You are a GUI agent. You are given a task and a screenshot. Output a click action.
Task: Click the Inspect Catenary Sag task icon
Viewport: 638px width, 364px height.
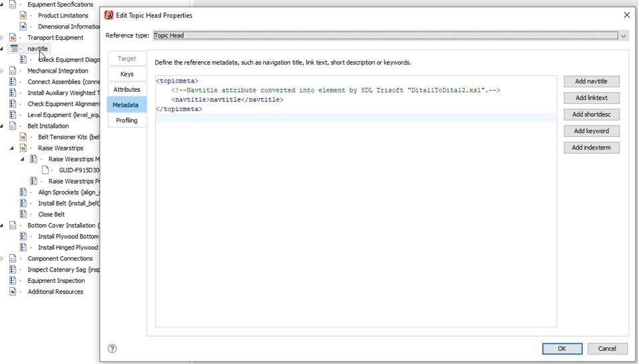coord(13,270)
